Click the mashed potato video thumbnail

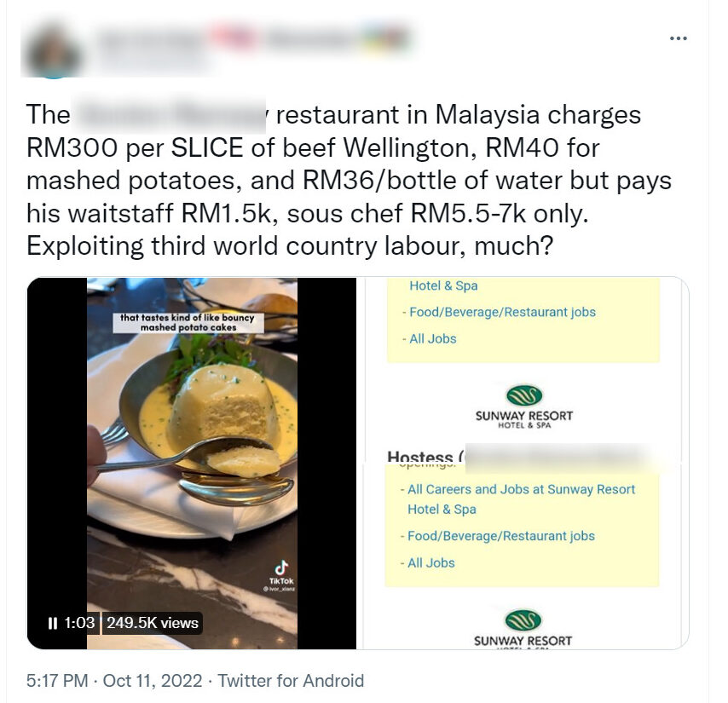coord(192,463)
